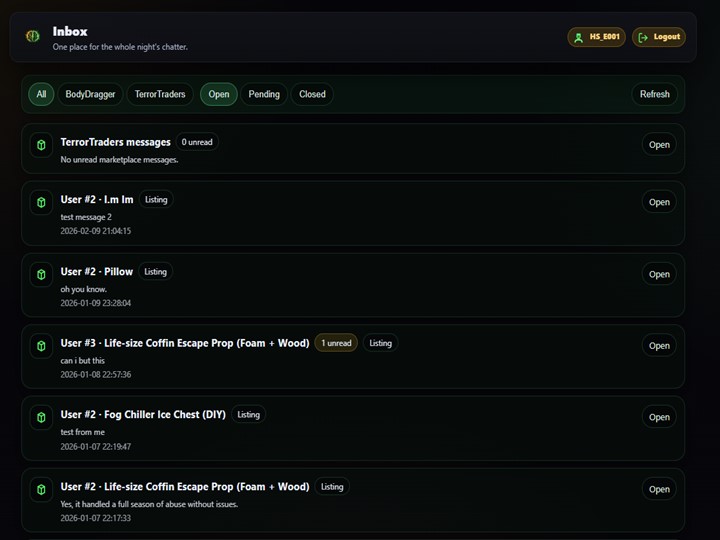Viewport: 720px width, 540px height.
Task: Click "User #2 · Fog Chiller Ice Chest (DIY)" title
Action: (x=143, y=415)
